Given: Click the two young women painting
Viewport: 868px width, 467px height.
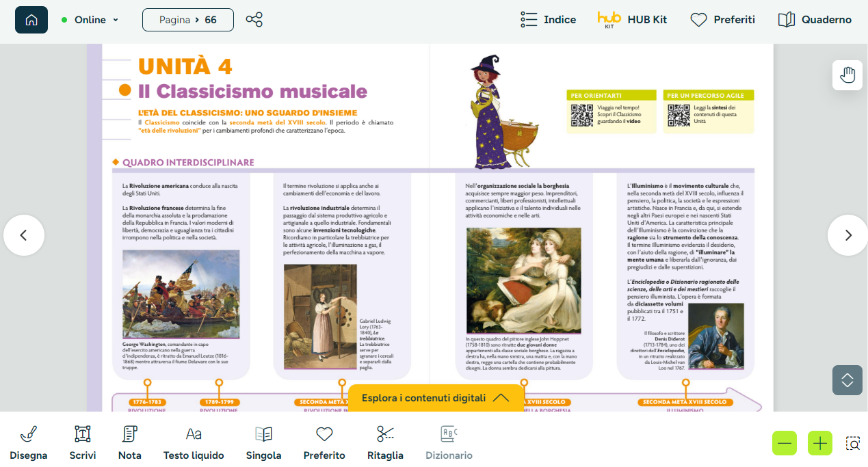Looking at the screenshot, I should [x=523, y=280].
